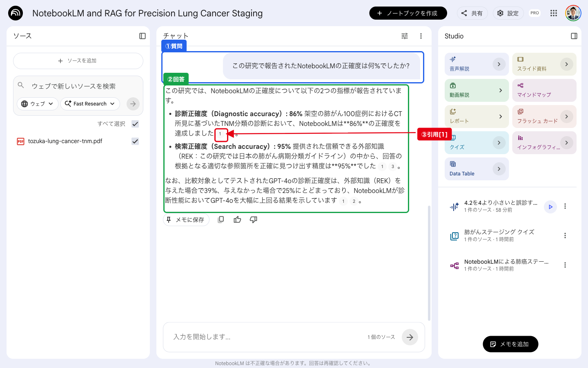Expand options arrow on インフォグラフィック tile
Viewport: 588px width, 368px height.
click(566, 143)
